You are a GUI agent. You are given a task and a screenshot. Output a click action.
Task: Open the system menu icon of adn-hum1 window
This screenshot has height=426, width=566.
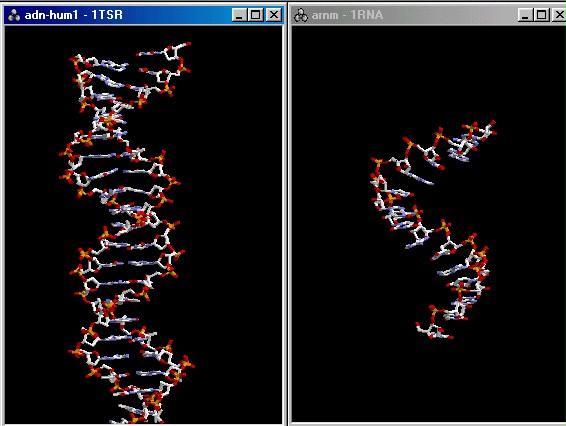point(14,15)
